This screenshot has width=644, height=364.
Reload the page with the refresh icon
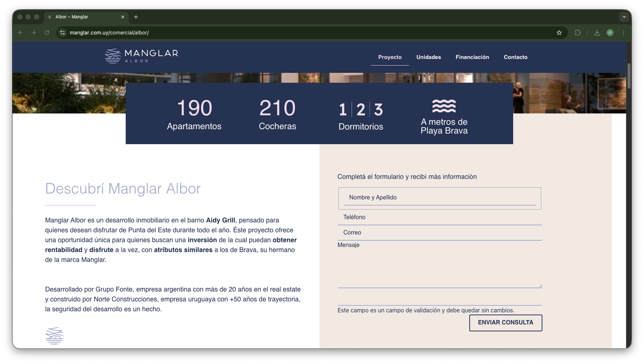[47, 33]
